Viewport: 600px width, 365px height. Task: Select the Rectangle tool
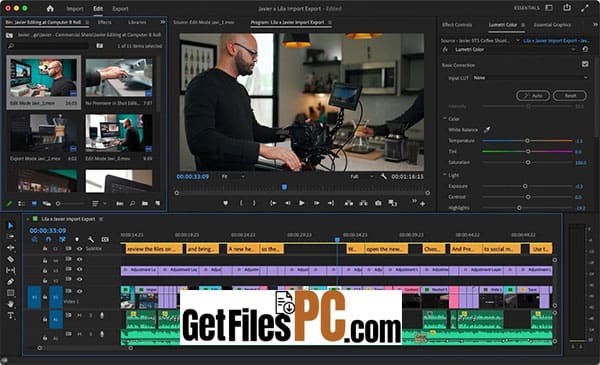coord(10,293)
